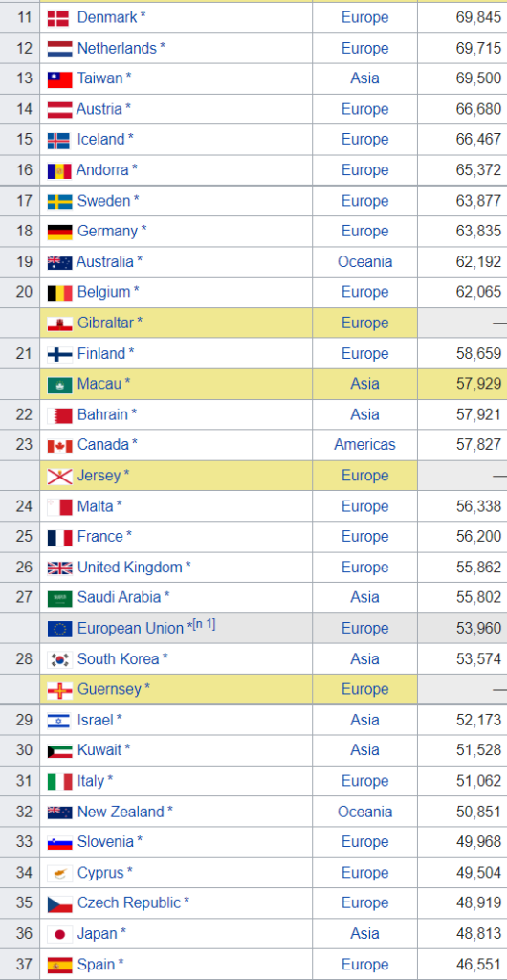This screenshot has height=980, width=507.
Task: Open the United Kingdom link
Action: (129, 568)
